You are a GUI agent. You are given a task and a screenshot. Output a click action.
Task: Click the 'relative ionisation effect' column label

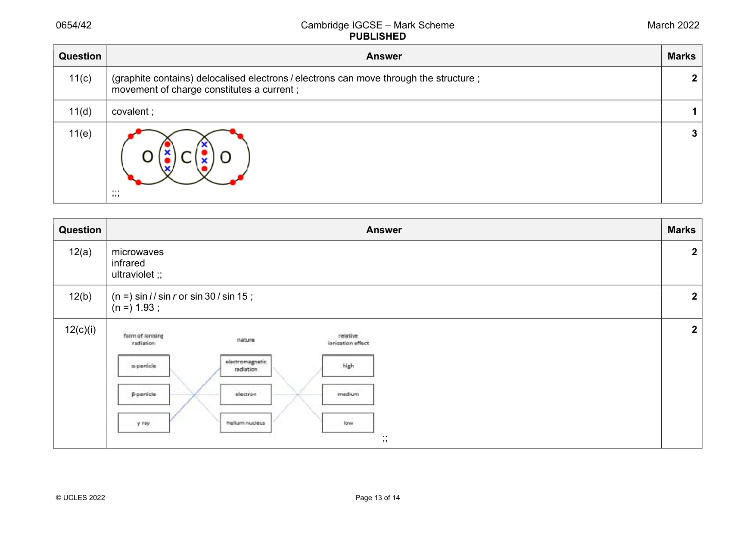[348, 339]
